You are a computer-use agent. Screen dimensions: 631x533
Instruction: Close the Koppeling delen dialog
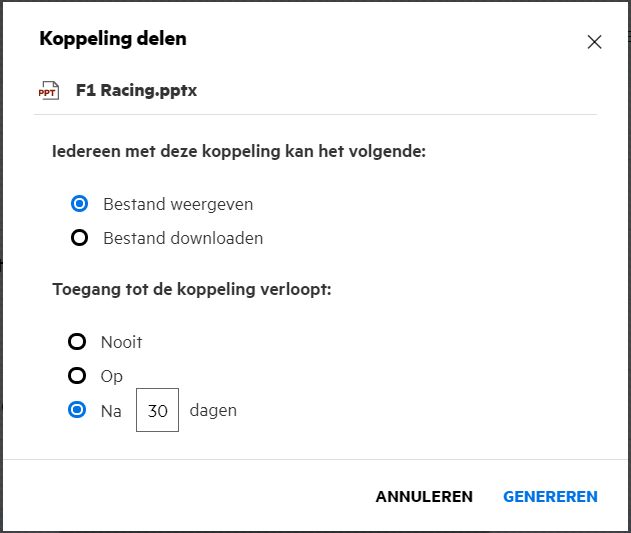pyautogui.click(x=594, y=42)
